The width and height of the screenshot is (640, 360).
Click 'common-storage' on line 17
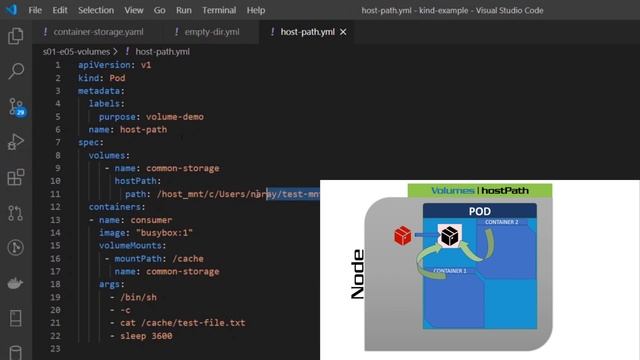click(x=182, y=271)
